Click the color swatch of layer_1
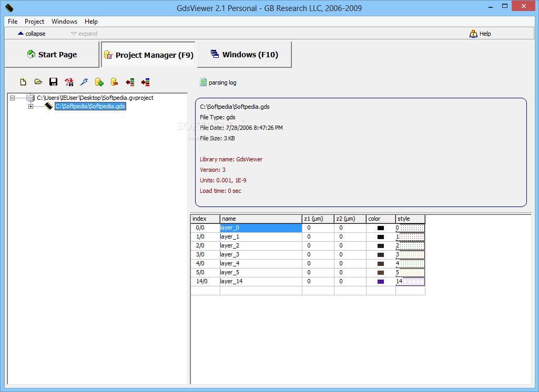Screen dimensions: 539x392 (381, 237)
